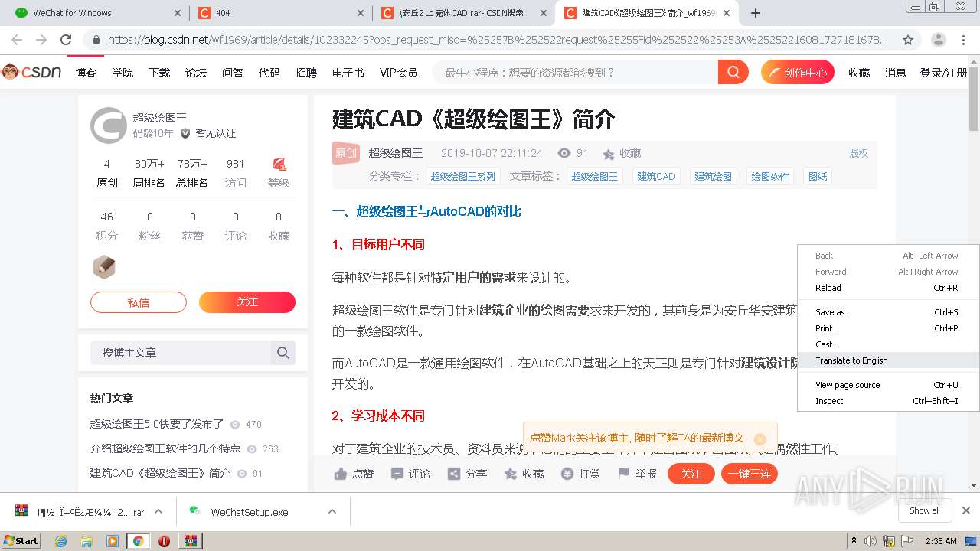
Task: Click the blog level badge icon
Action: 279,164
